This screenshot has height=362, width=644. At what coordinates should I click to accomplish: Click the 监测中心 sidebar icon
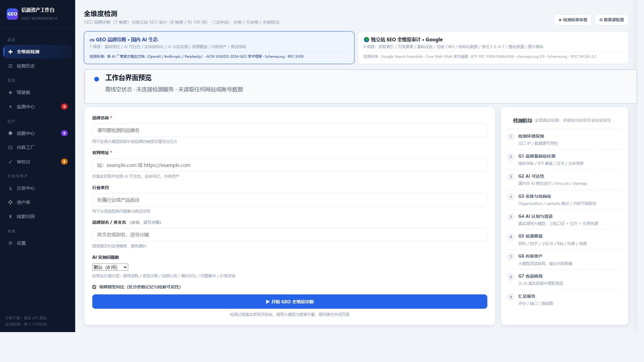pyautogui.click(x=10, y=107)
